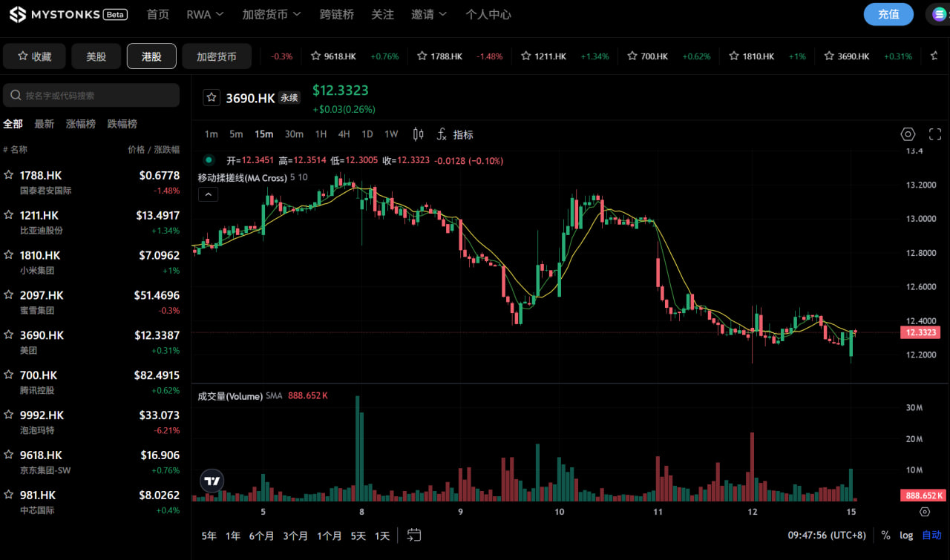Set the chart range to 5年
950x560 pixels.
click(209, 536)
